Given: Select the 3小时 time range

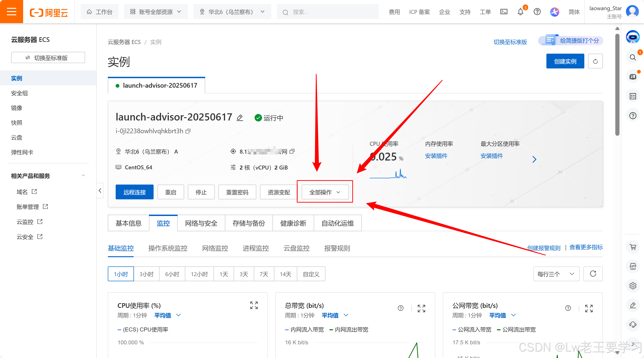Looking at the screenshot, I should point(146,274).
